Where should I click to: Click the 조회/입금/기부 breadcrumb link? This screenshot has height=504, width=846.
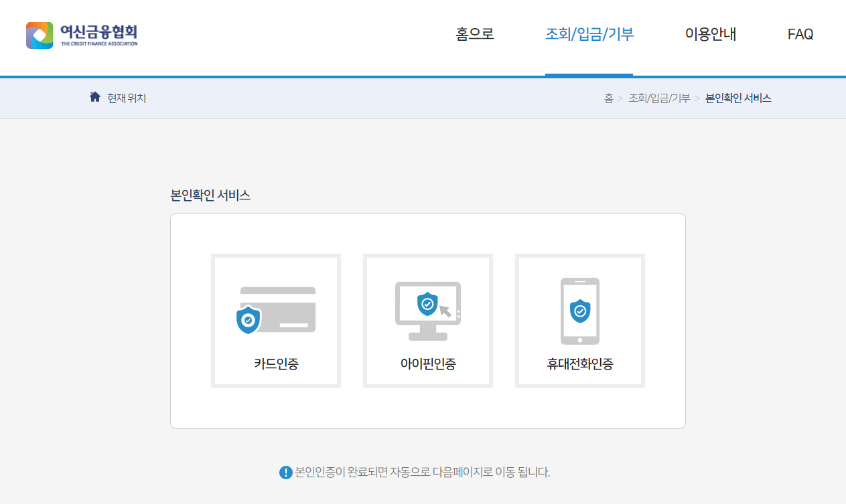(x=660, y=97)
